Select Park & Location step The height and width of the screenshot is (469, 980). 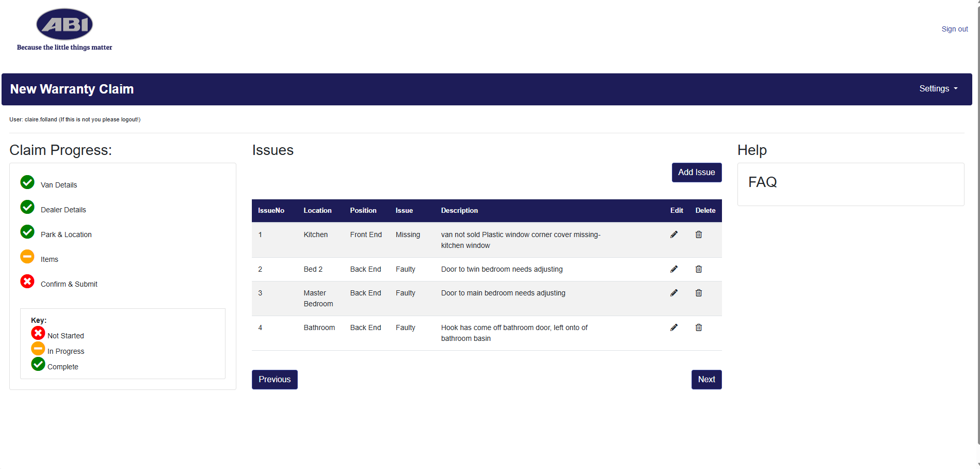pos(66,234)
